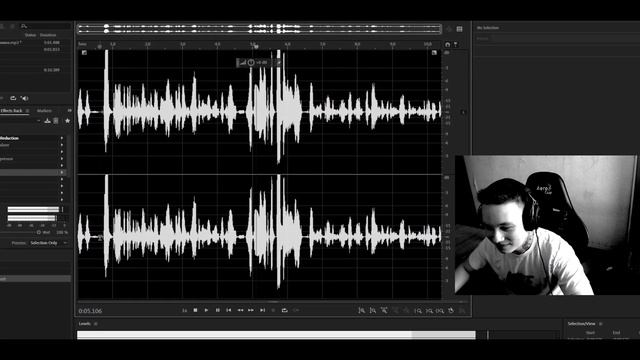Move playhead to previous marker
The image size is (640, 360).
coord(229,310)
